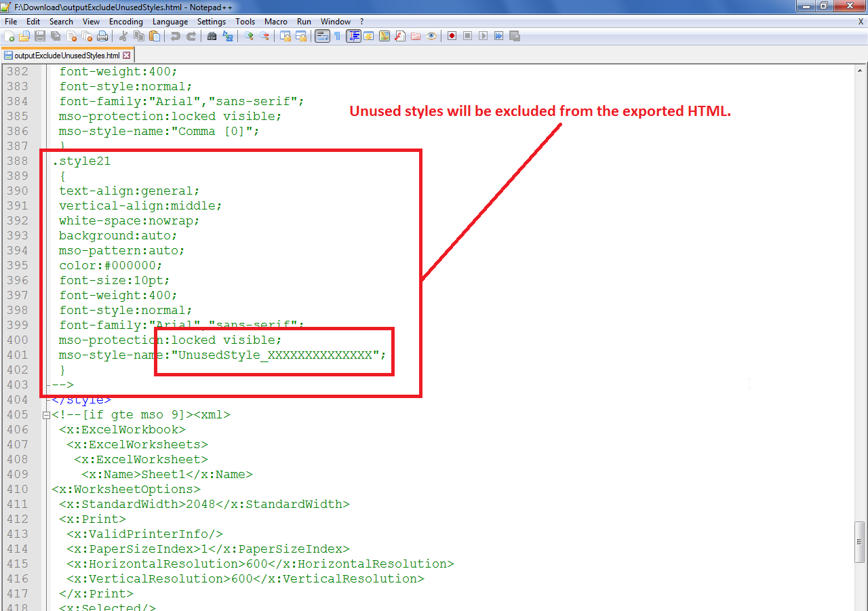Collapse the code fold at line 405
The height and width of the screenshot is (611, 868).
coord(45,414)
